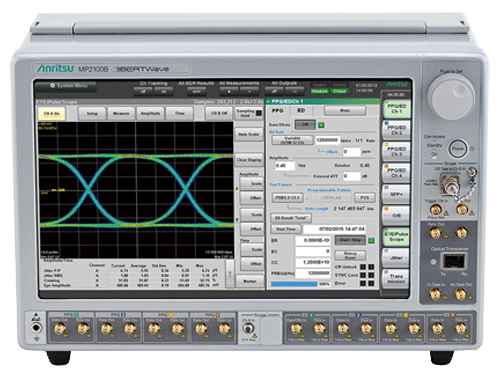Viewport: 500px width, 382px height.
Task: Select PPG/ED Ch 2 side button
Action: [396, 130]
